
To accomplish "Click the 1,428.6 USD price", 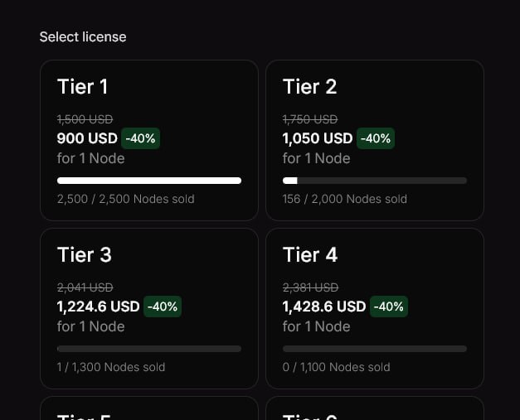I will click(324, 307).
